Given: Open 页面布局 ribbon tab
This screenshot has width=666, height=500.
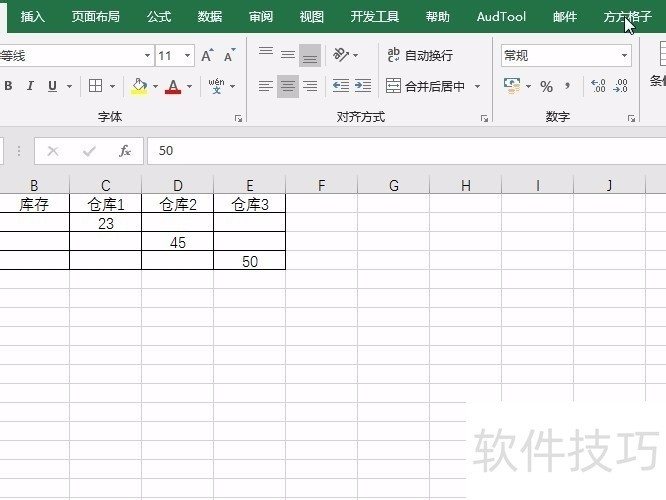Looking at the screenshot, I should pos(95,17).
